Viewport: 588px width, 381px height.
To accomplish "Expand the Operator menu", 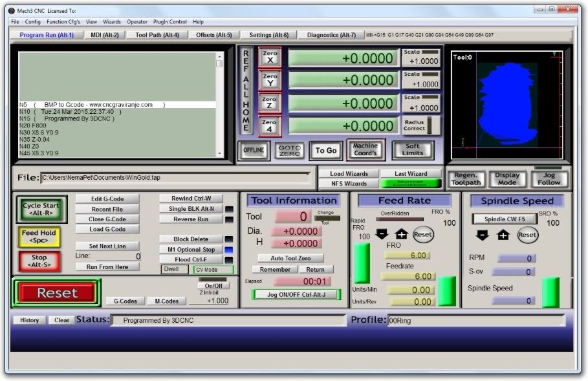I will [x=137, y=22].
